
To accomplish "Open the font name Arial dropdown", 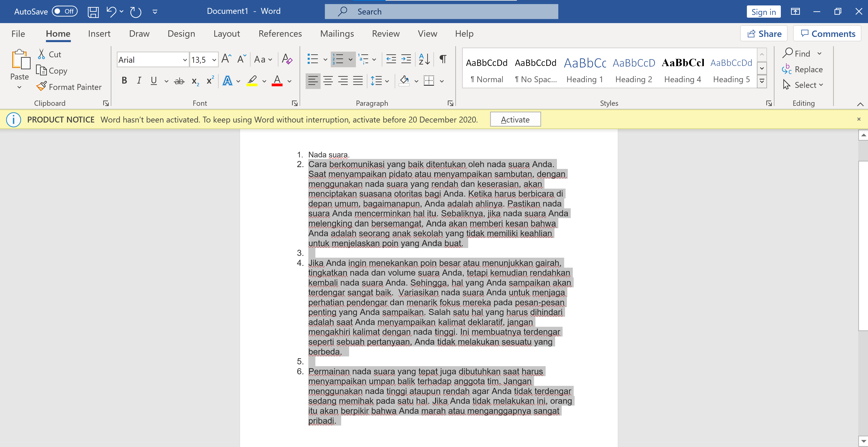I will point(185,60).
